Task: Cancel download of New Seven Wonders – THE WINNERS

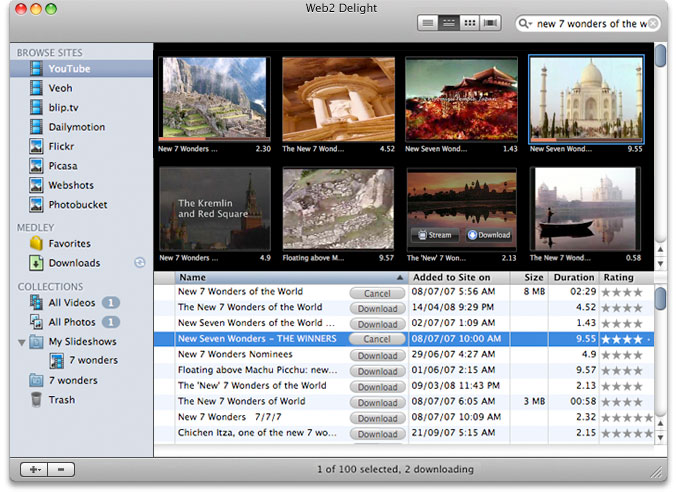Action: pos(377,339)
